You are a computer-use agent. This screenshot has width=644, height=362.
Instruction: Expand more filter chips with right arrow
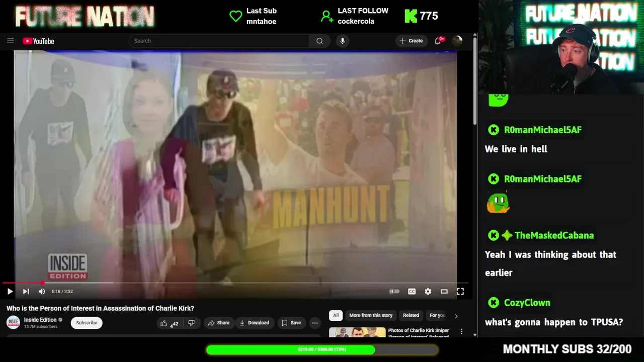tap(456, 316)
